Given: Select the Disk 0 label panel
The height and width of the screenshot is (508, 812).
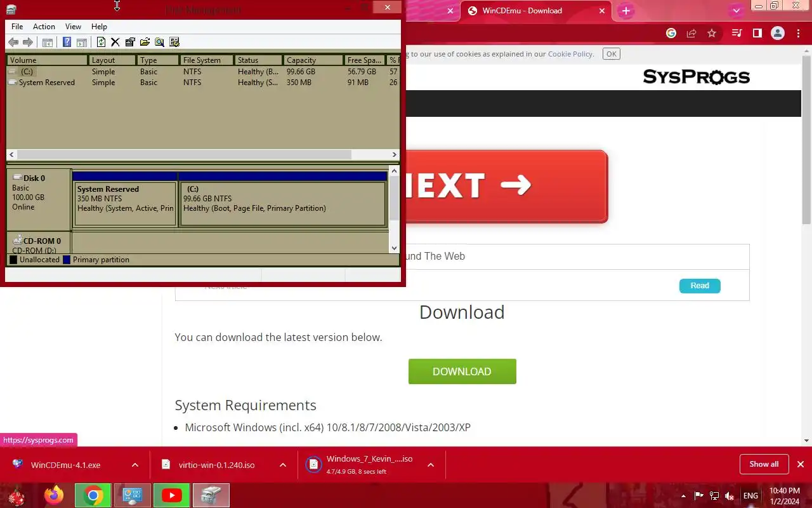Looking at the screenshot, I should click(39, 199).
